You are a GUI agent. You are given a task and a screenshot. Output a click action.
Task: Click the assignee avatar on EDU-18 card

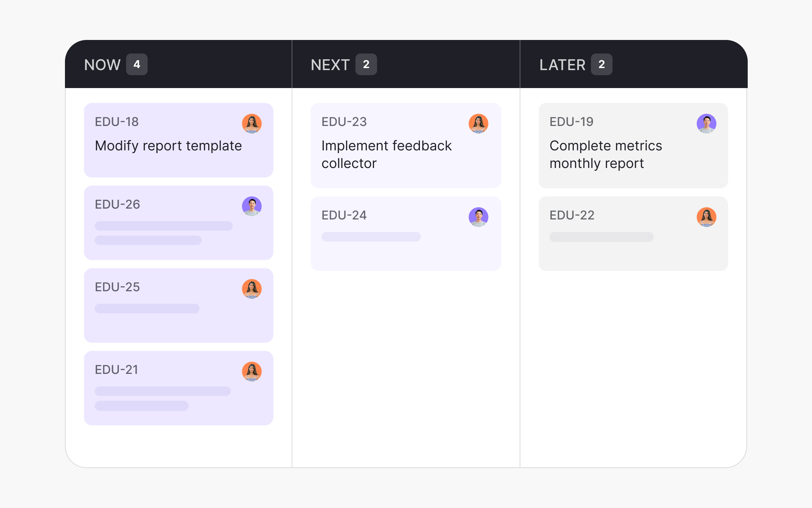coord(252,124)
